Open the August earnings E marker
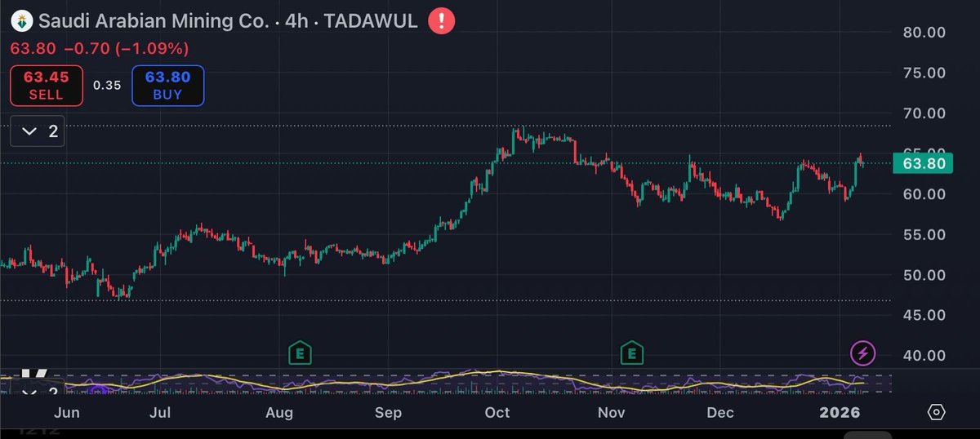980x439 pixels. [x=301, y=353]
